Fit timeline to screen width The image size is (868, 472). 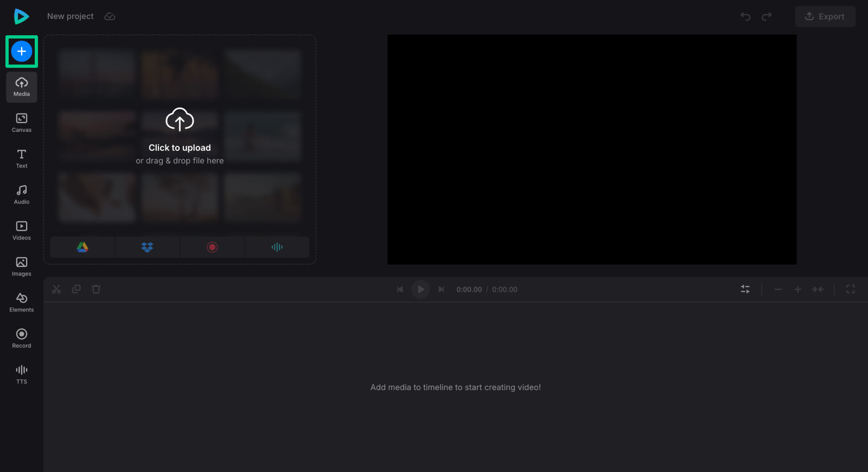(818, 290)
